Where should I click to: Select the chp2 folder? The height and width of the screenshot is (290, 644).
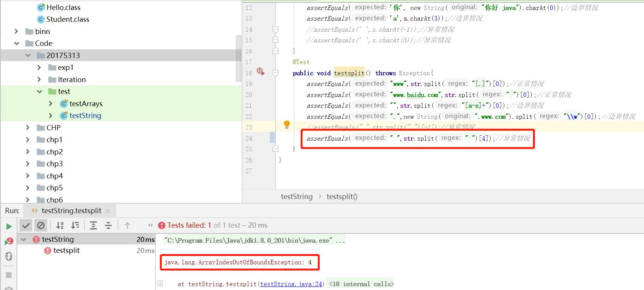coord(55,152)
